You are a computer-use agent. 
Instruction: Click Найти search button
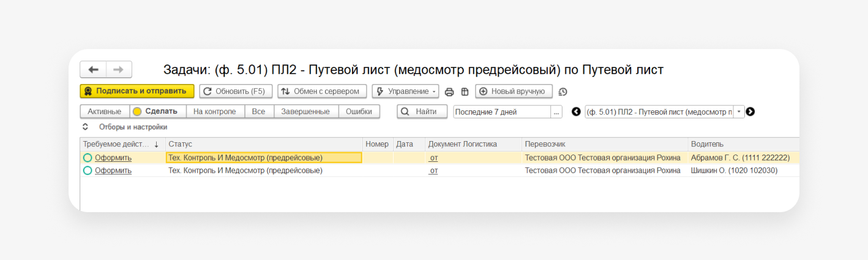(421, 112)
